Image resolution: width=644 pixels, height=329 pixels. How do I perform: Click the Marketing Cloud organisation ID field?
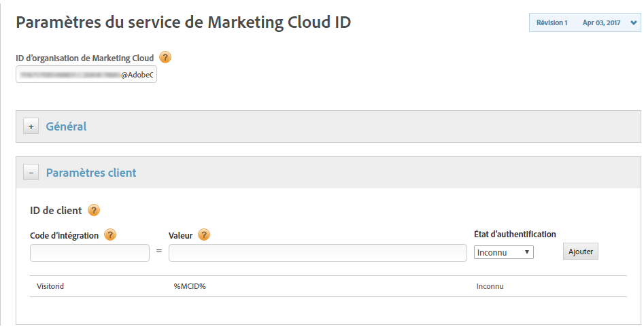pyautogui.click(x=86, y=75)
